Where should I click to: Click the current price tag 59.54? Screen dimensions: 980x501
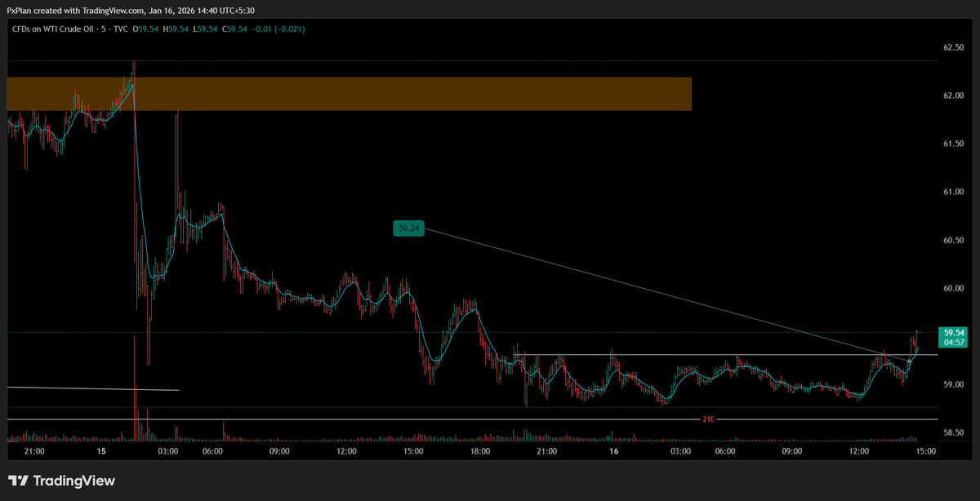click(954, 333)
